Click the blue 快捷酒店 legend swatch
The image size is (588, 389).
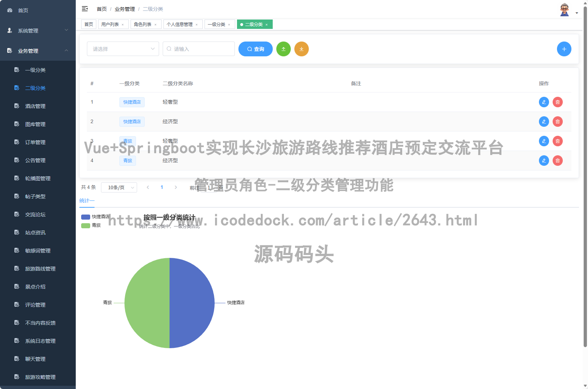click(85, 217)
